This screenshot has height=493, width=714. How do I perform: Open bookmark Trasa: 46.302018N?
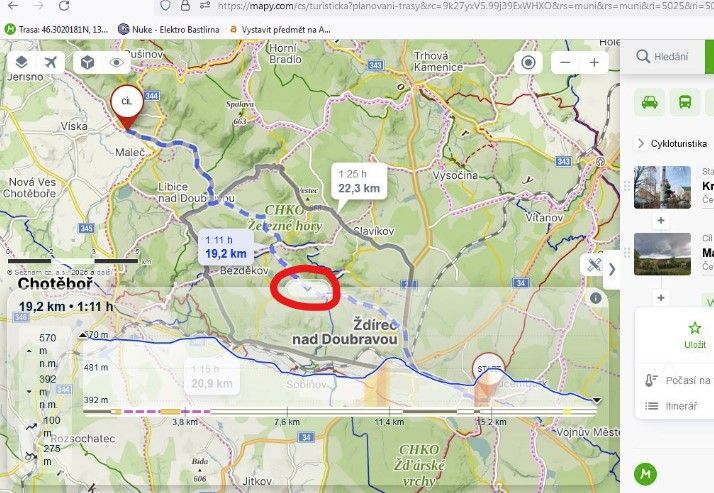tap(56, 30)
